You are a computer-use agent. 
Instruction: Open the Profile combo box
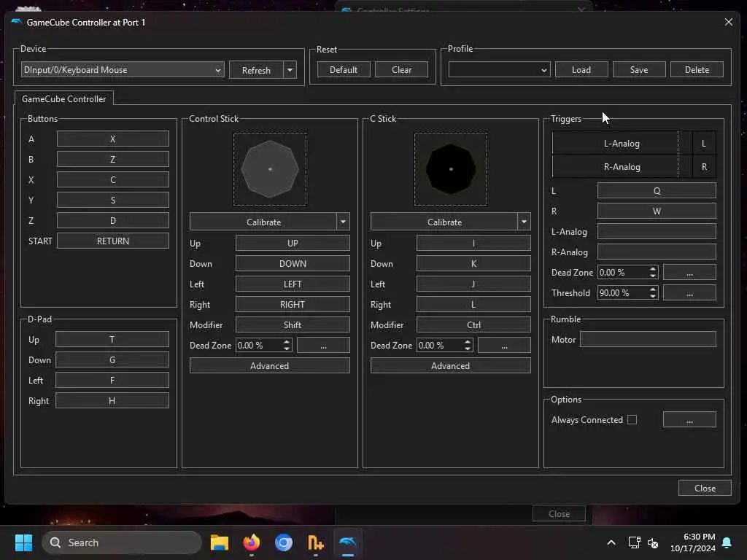pyautogui.click(x=499, y=69)
